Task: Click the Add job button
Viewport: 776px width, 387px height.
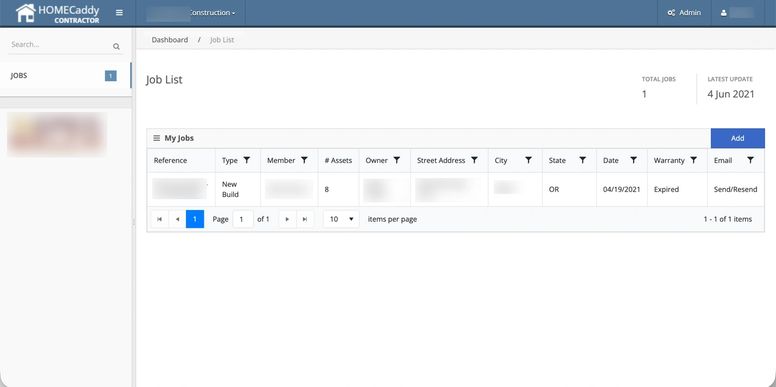Action: (737, 138)
